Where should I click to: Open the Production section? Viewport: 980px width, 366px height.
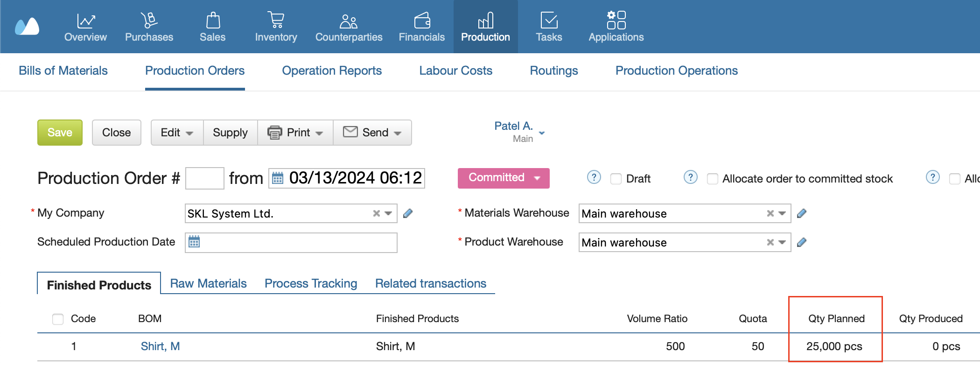tap(485, 27)
